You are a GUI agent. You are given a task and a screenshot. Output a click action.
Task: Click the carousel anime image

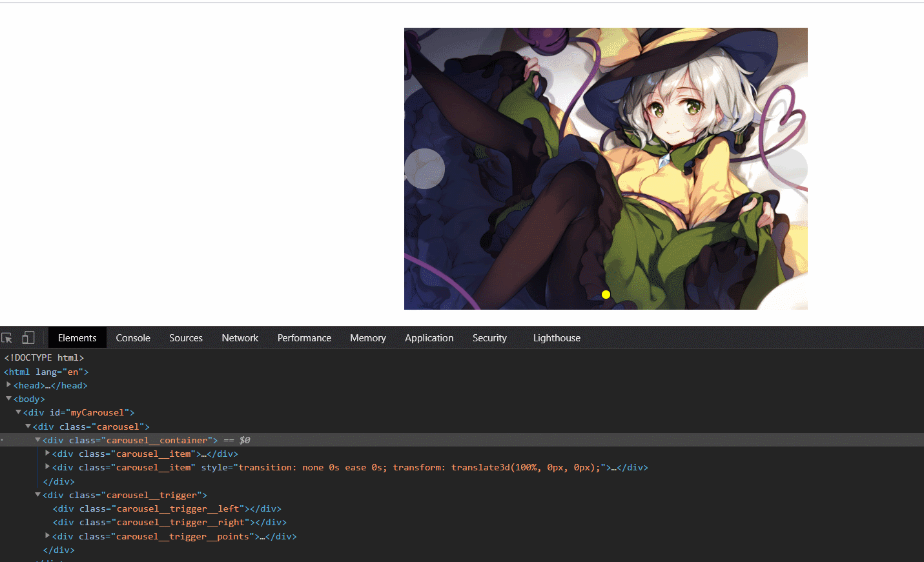tap(606, 168)
